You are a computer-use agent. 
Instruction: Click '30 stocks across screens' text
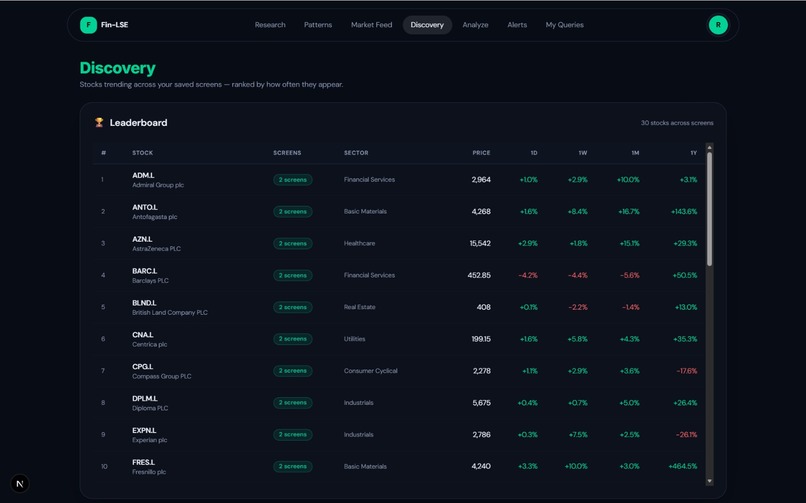[x=677, y=123]
